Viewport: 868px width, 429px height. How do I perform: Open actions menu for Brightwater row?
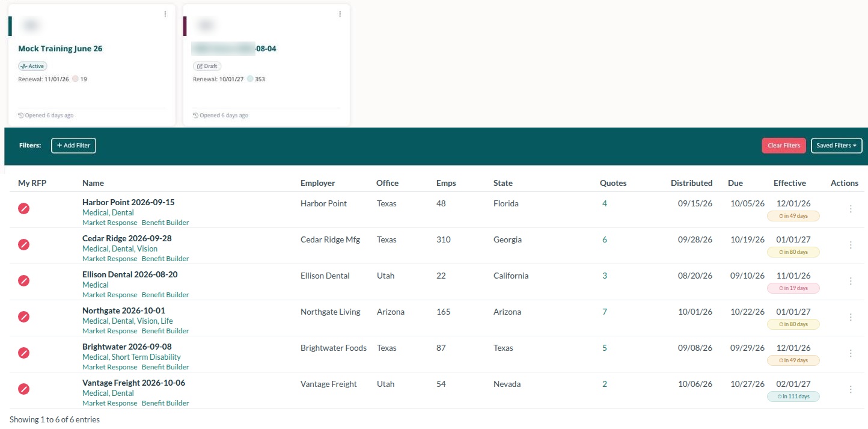(851, 353)
